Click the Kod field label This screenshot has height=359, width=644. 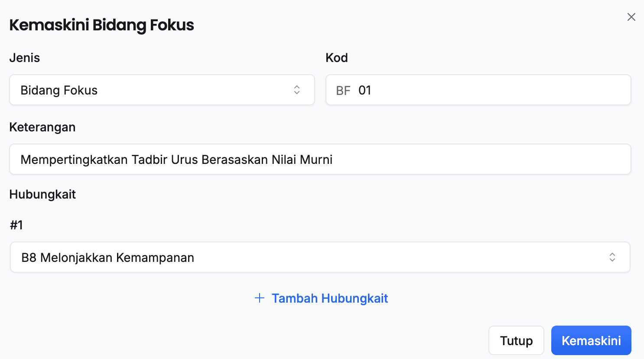tap(337, 58)
